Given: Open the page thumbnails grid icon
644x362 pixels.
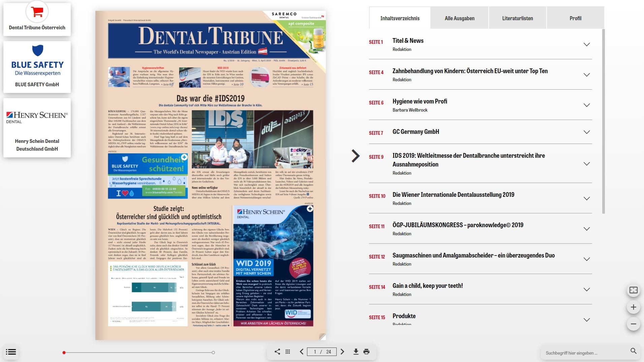Looking at the screenshot, I should click(288, 352).
